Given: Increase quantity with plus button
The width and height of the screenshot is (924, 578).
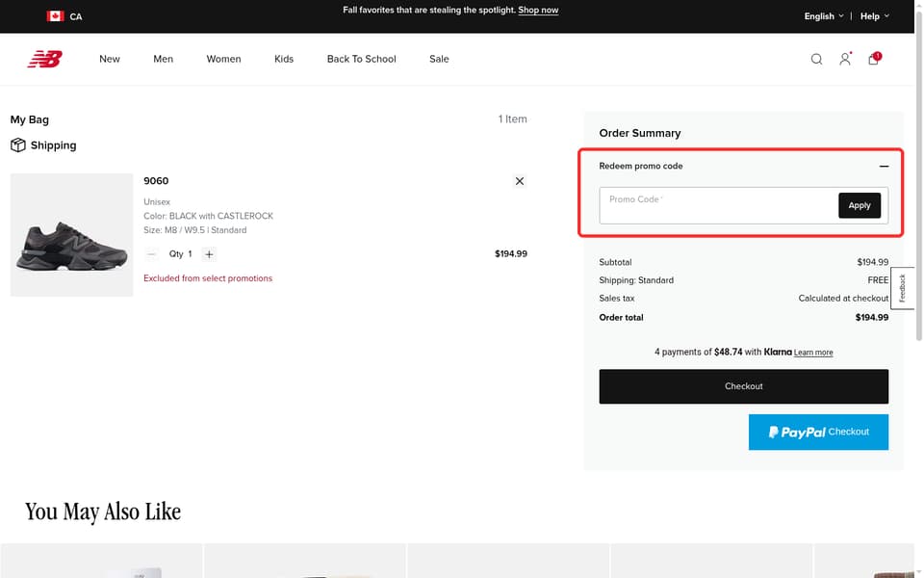Looking at the screenshot, I should (209, 254).
